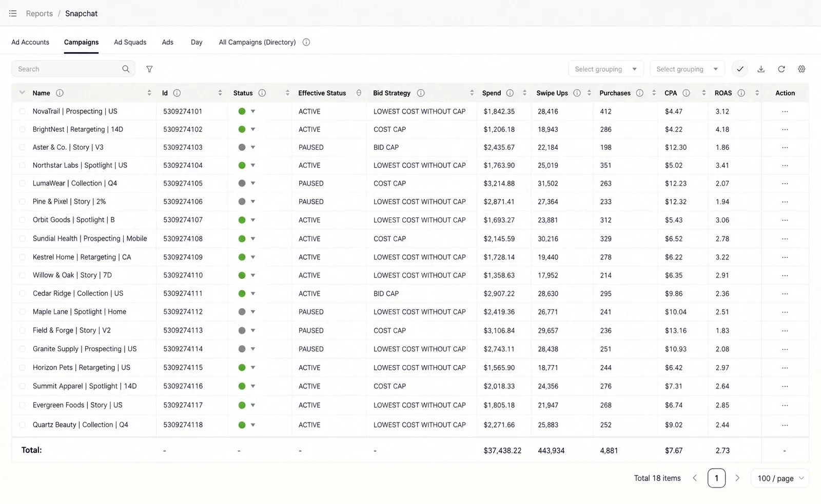Go to next page arrow

(x=737, y=478)
